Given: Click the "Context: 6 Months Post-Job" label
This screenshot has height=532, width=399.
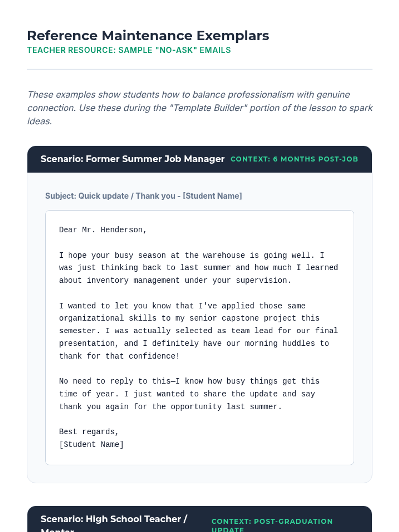Looking at the screenshot, I should pyautogui.click(x=294, y=159).
